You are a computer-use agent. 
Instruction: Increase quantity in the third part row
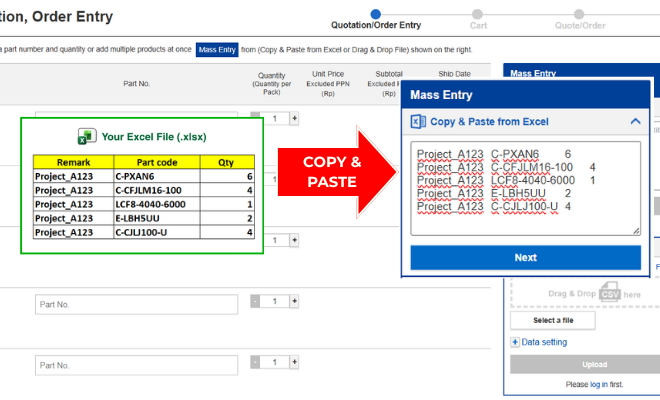(294, 240)
